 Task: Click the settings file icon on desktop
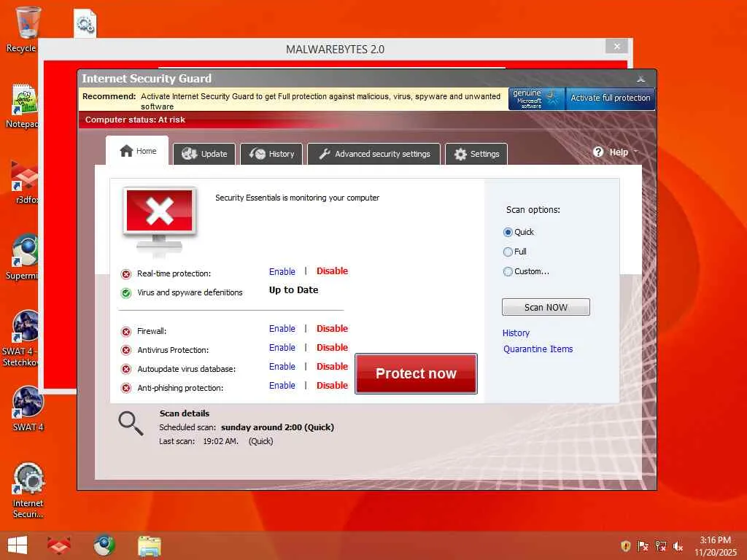pyautogui.click(x=85, y=24)
